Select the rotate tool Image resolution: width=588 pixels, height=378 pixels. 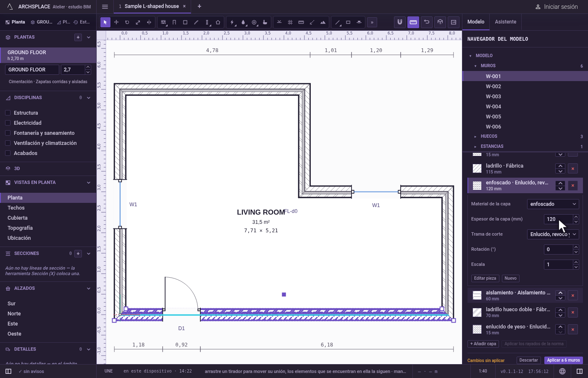(x=127, y=22)
